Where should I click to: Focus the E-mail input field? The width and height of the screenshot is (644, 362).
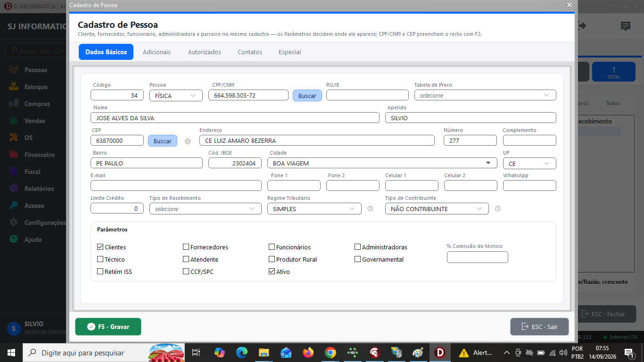tap(176, 186)
